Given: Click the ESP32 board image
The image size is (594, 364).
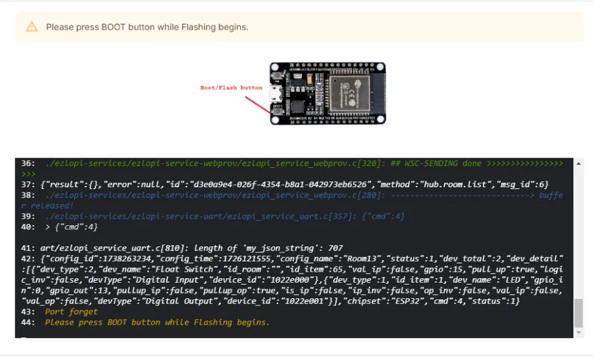Looking at the screenshot, I should pos(328,94).
